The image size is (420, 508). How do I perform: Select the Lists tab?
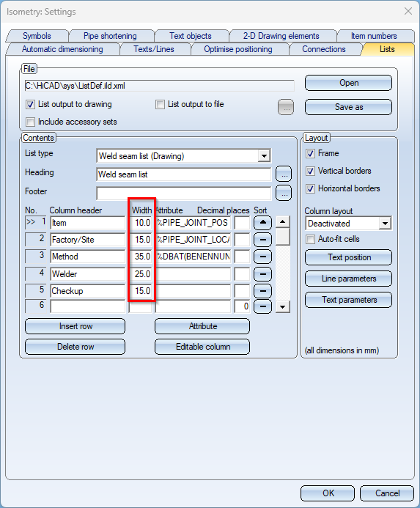[387, 49]
